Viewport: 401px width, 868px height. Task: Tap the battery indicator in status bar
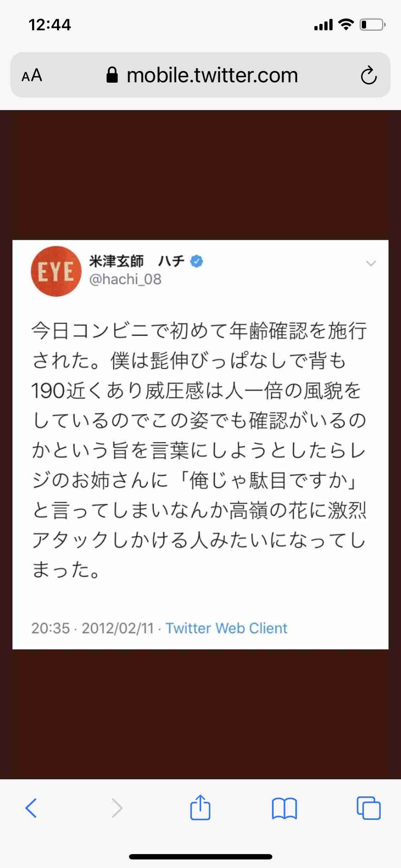pyautogui.click(x=372, y=25)
